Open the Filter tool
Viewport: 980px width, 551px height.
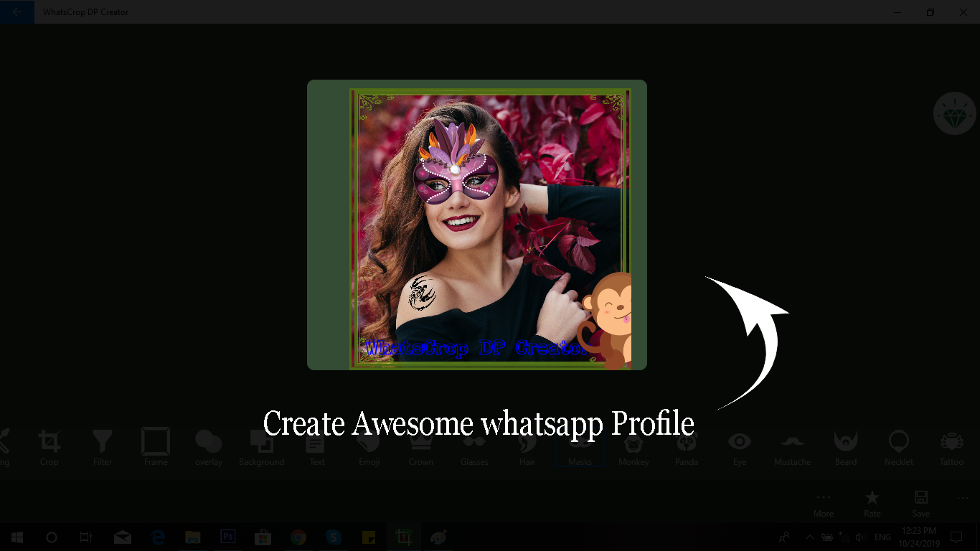click(103, 448)
